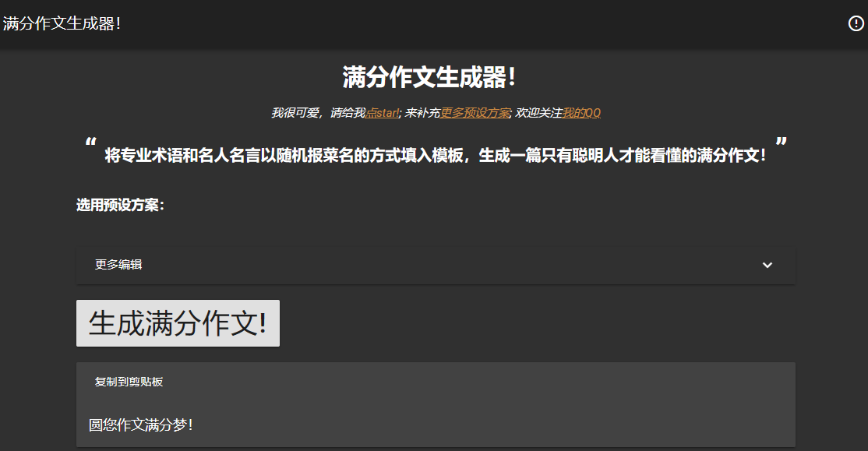The image size is (868, 451).
Task: Visit the 我的QQ link
Action: click(x=581, y=113)
